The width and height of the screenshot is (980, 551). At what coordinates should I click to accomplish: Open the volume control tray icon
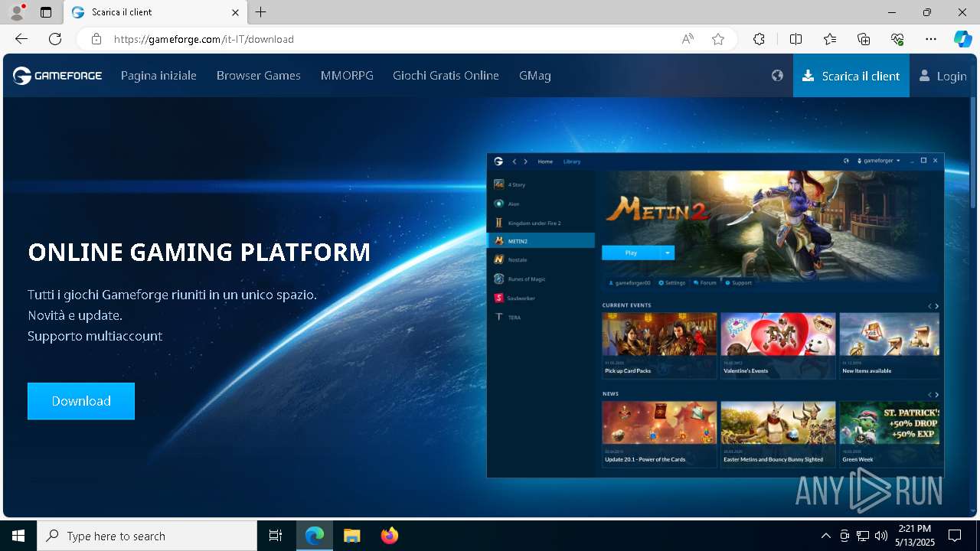(880, 536)
